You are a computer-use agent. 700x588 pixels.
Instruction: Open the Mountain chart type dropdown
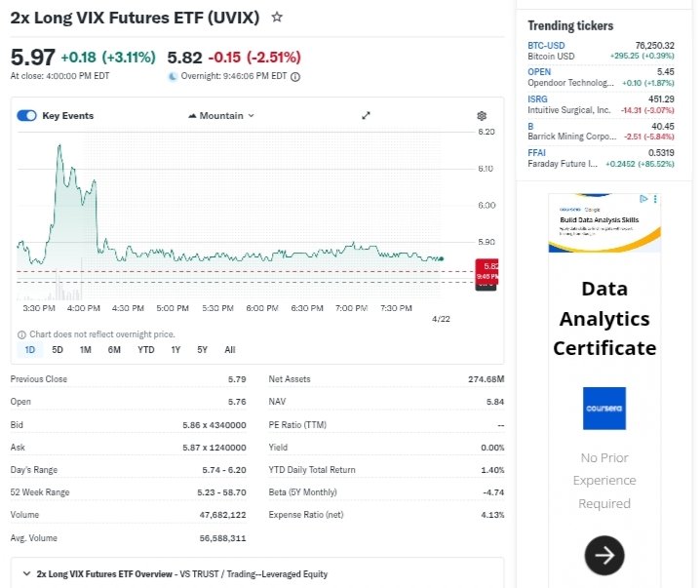(x=220, y=116)
